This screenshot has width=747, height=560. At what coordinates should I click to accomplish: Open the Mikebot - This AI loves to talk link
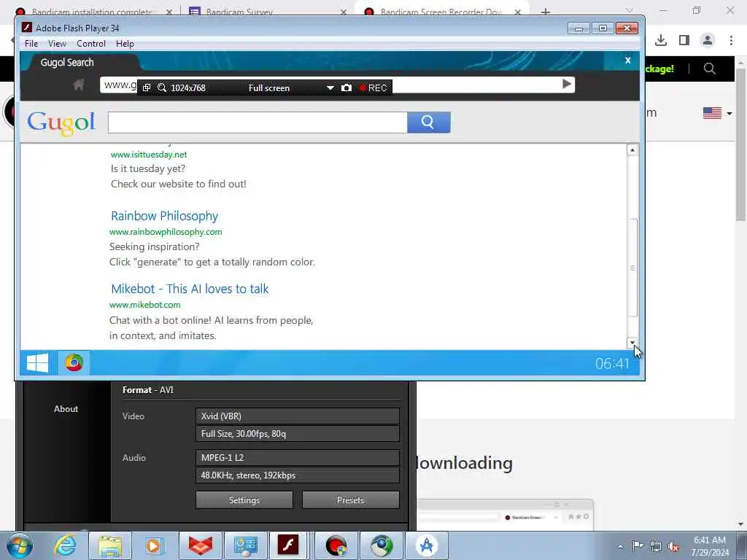pos(190,289)
